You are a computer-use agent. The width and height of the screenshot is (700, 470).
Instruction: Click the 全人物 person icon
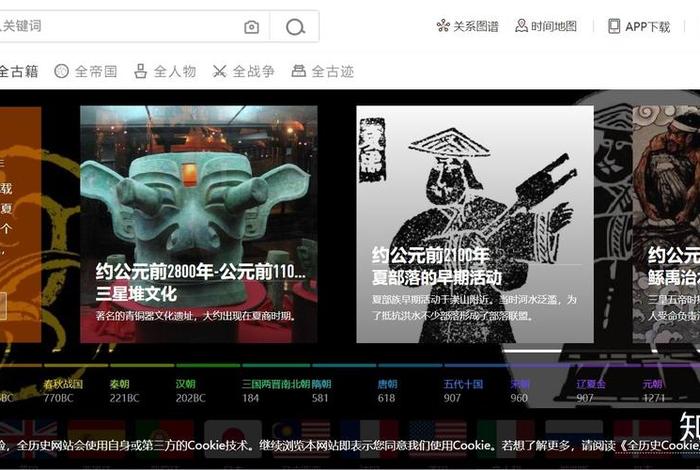click(141, 71)
